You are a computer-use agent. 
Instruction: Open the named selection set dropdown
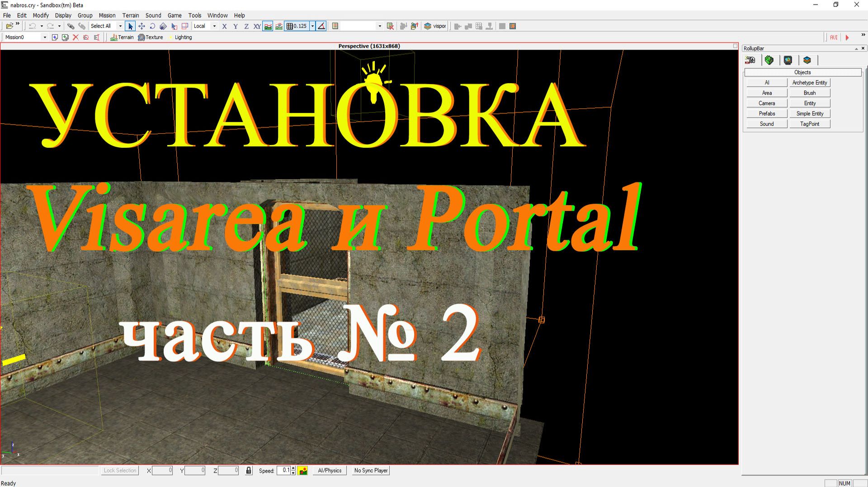(x=379, y=26)
